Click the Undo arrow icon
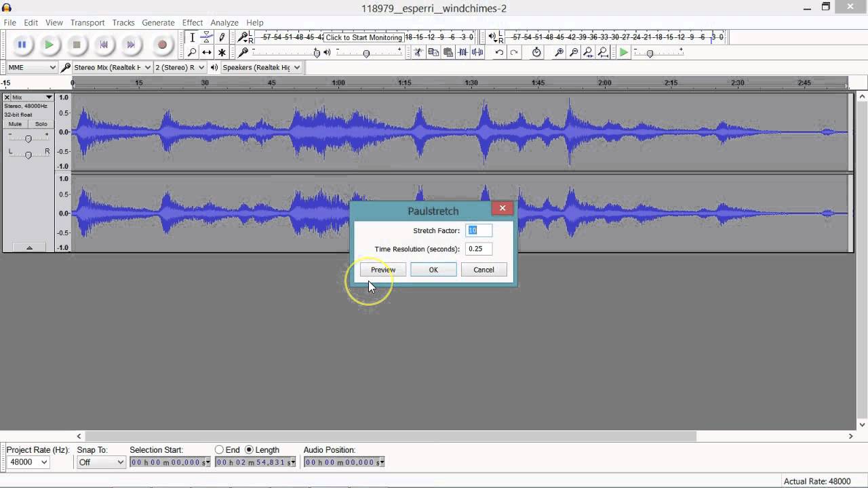 [499, 52]
